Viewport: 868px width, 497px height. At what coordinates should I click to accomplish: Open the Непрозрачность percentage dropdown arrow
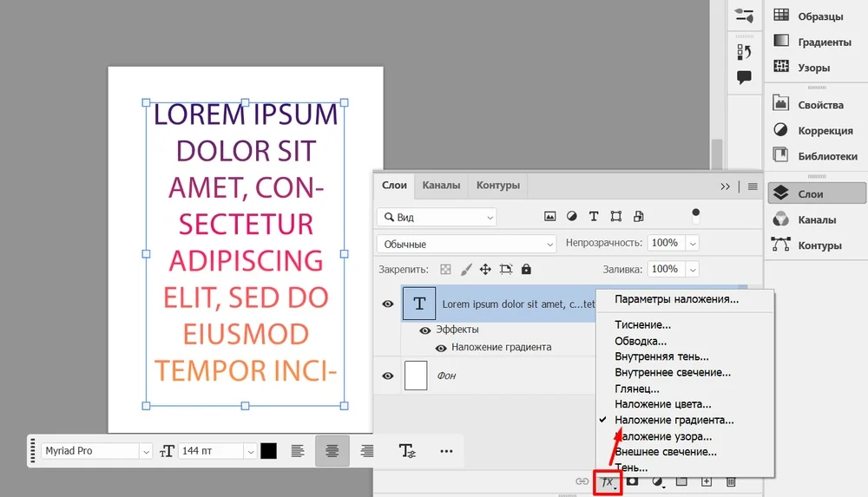click(693, 244)
